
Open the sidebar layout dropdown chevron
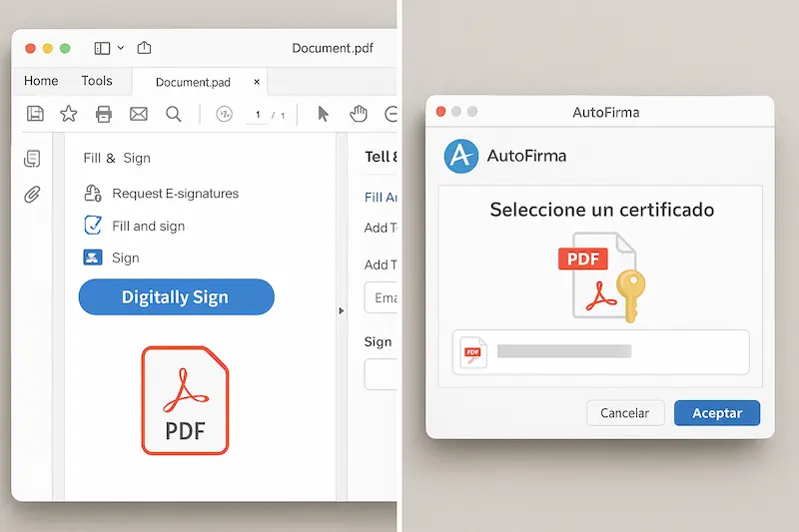coord(121,48)
